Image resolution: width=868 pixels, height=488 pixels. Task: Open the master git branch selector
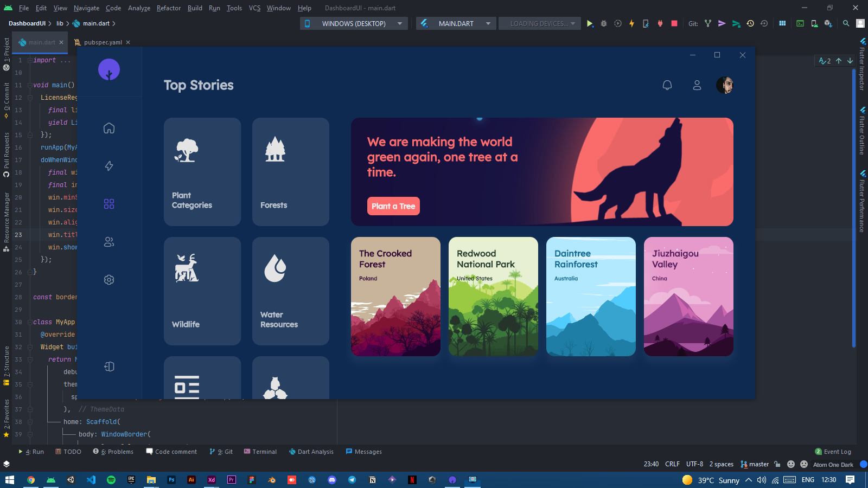point(755,464)
